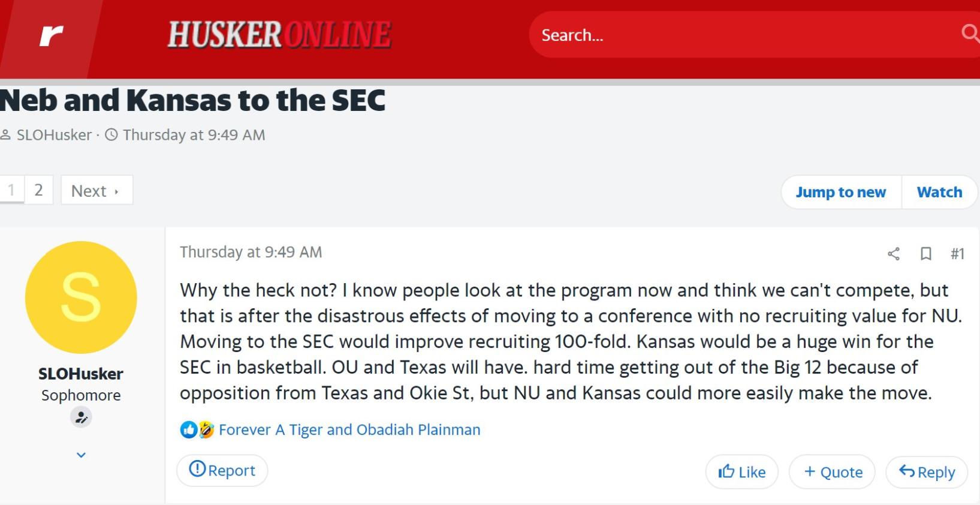Toggle Watch on this thread
The width and height of the screenshot is (980, 505).
(x=939, y=192)
